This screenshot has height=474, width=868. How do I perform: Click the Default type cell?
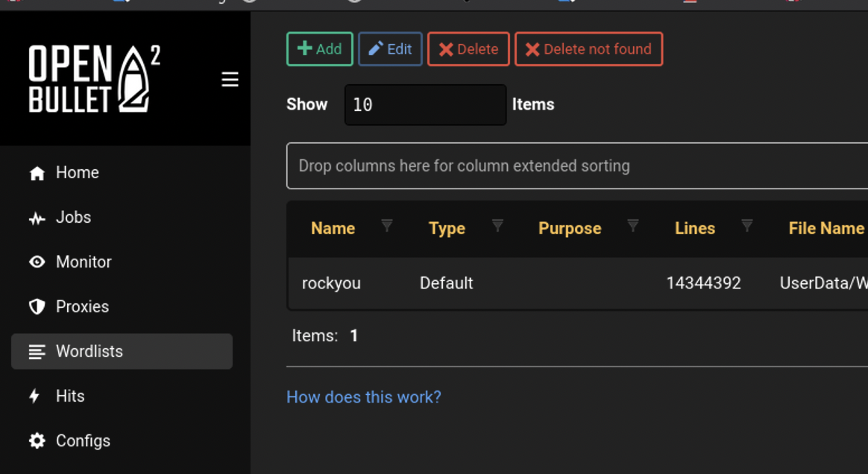click(x=446, y=283)
